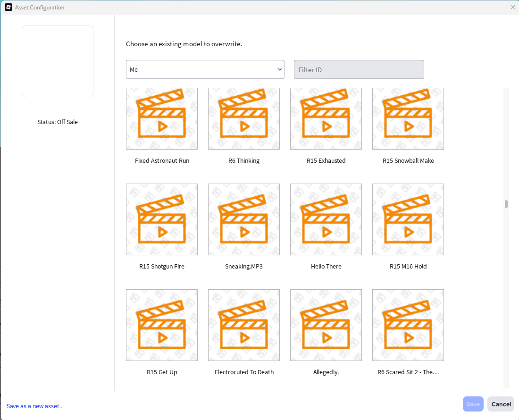This screenshot has height=420, width=519.
Task: Select the Electrocuted To Death animation thumbnail
Action: click(x=244, y=325)
